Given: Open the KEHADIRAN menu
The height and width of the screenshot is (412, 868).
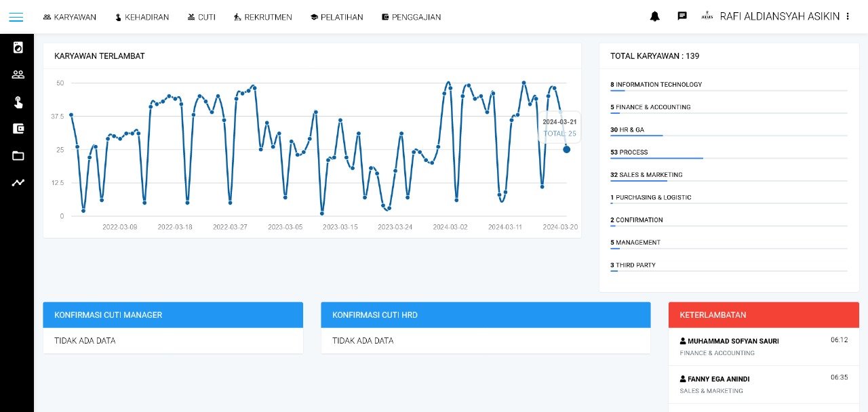Looking at the screenshot, I should (x=142, y=17).
